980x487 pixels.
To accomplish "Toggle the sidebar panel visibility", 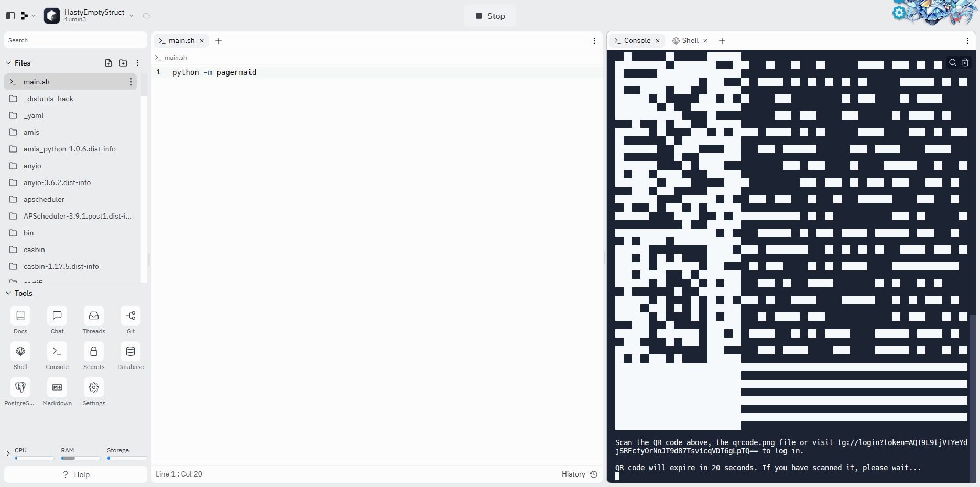I will tap(10, 16).
